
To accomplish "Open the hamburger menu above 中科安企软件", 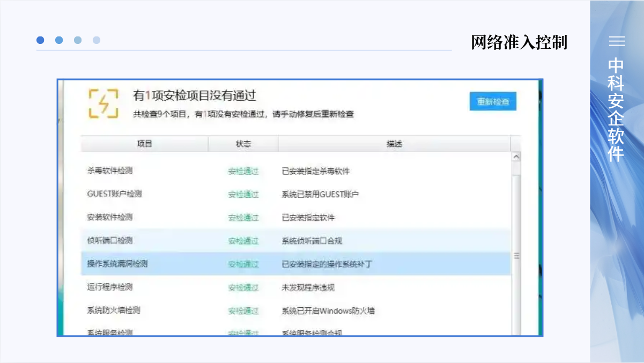I will coord(617,41).
